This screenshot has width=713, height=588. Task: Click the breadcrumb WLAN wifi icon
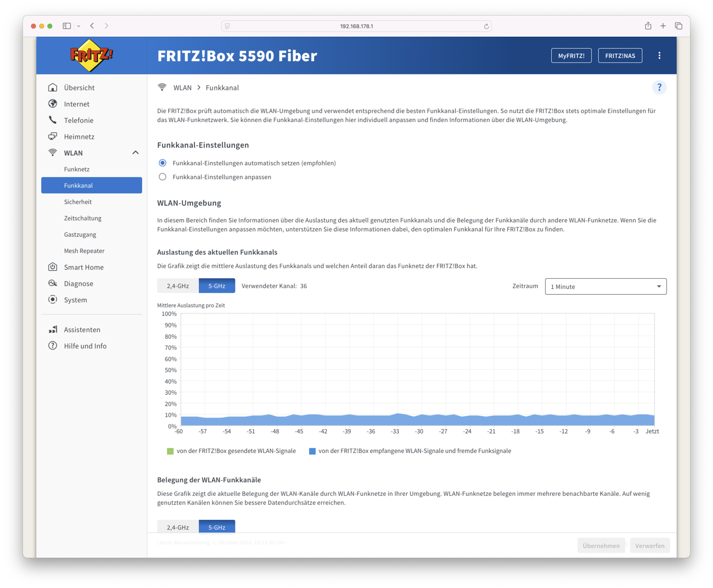click(162, 87)
